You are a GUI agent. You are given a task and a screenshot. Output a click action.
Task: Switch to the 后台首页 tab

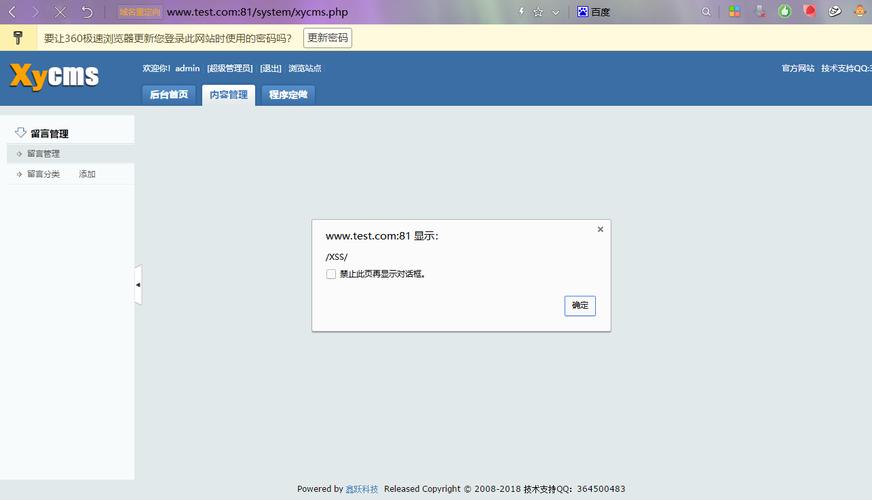(x=169, y=95)
